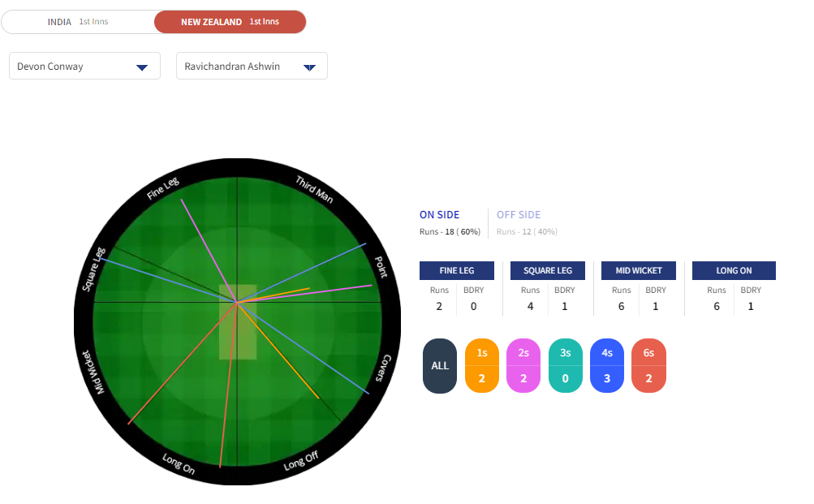Show only 4s on wagon wheel

607,366
